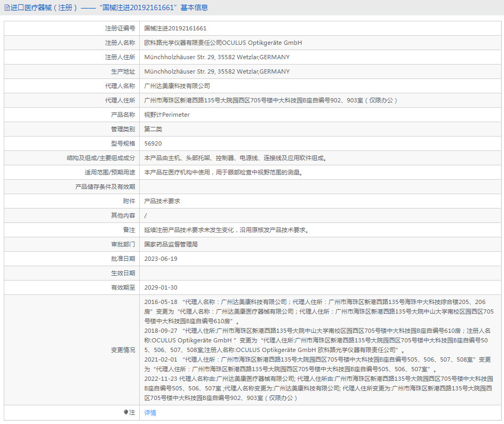Image resolution: width=504 pixels, height=424 pixels.
Task: Click the document icon before the page title
Action: point(7,7)
